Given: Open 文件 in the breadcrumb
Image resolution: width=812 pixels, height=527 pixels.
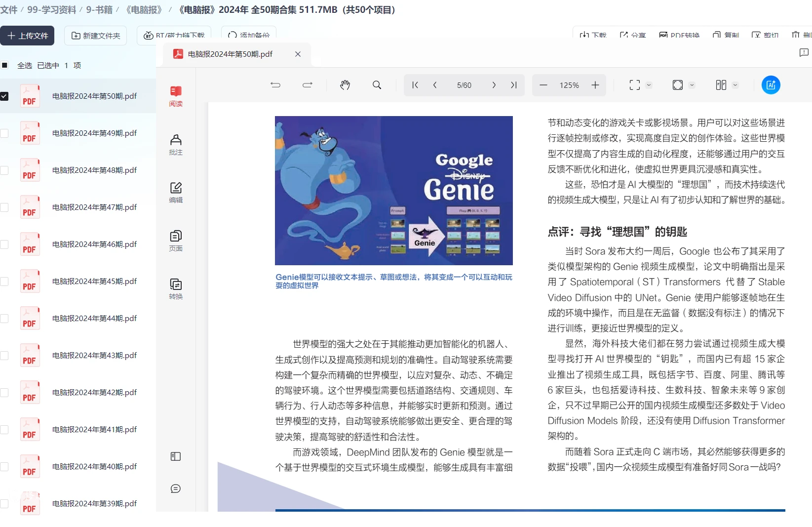Looking at the screenshot, I should click(x=9, y=9).
